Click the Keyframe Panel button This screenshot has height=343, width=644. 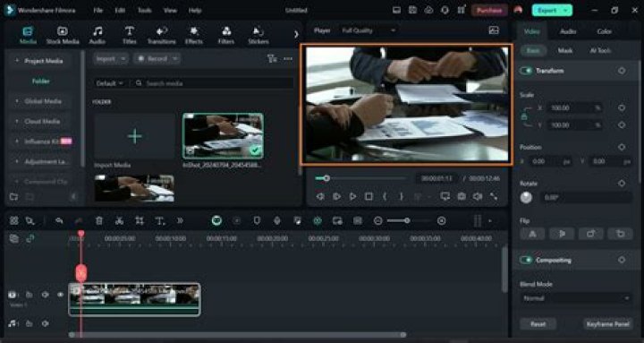[x=607, y=324]
